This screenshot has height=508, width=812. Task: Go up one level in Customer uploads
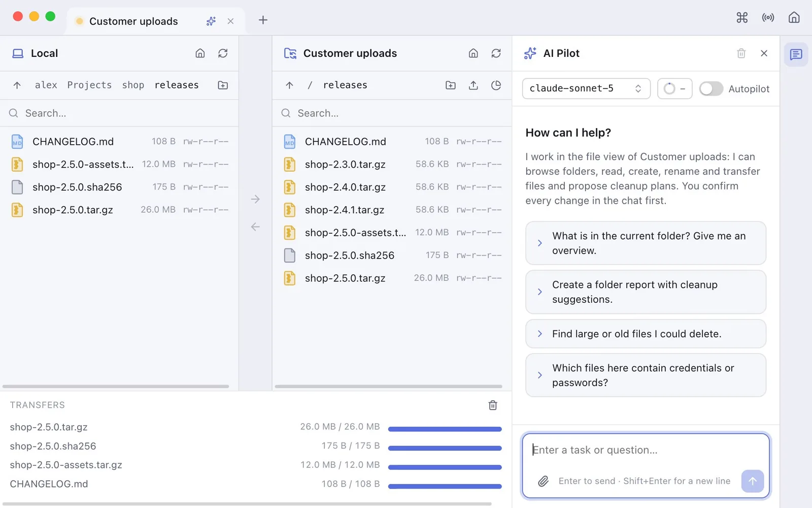289,85
